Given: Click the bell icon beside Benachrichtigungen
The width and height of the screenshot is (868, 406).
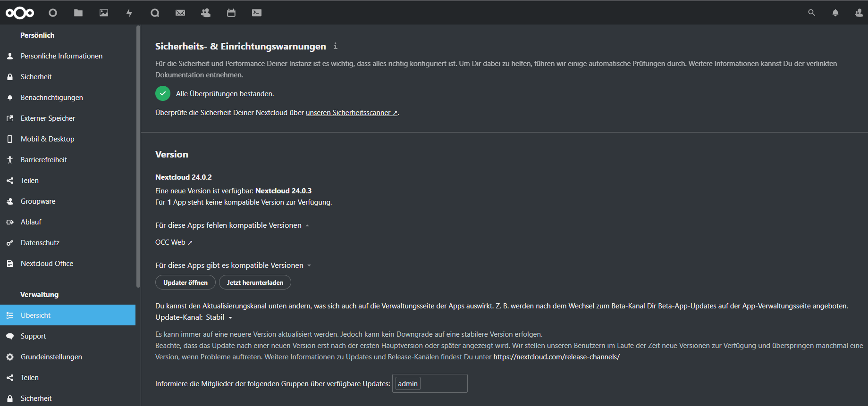Looking at the screenshot, I should (x=10, y=98).
